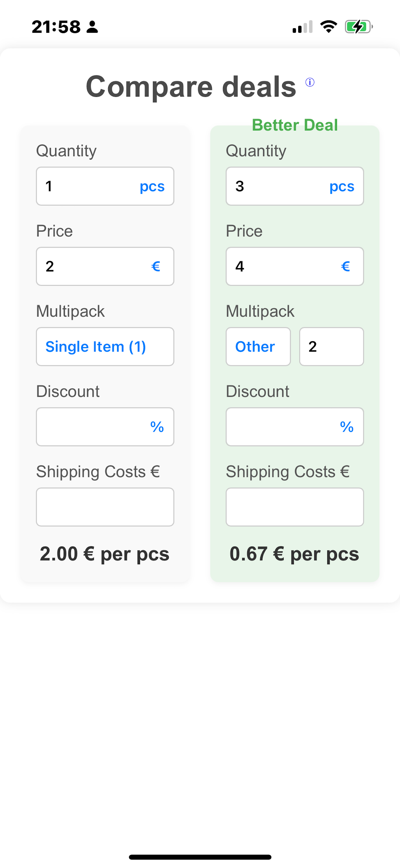Open the pcs unit selector in Better Deal

pyautogui.click(x=342, y=186)
